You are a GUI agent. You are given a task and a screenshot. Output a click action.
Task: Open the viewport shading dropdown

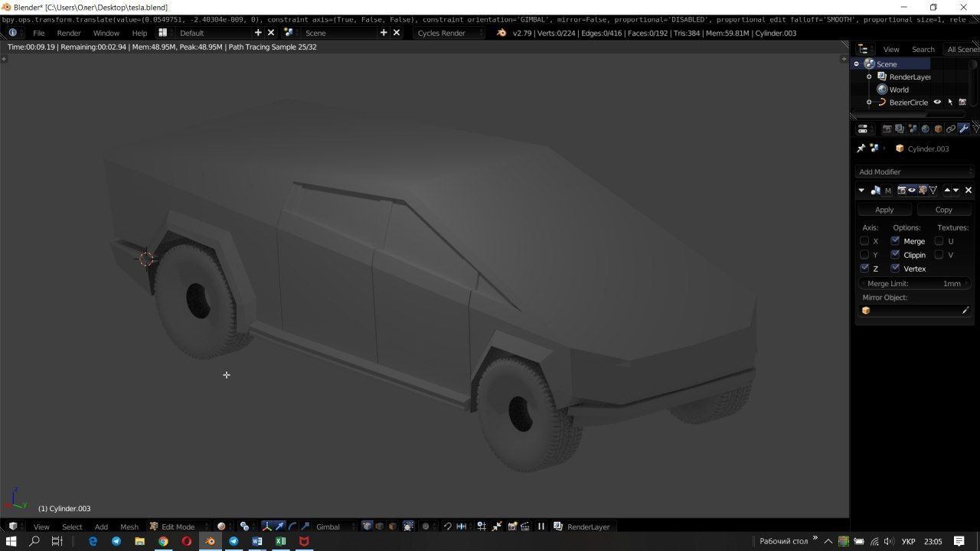(x=223, y=527)
